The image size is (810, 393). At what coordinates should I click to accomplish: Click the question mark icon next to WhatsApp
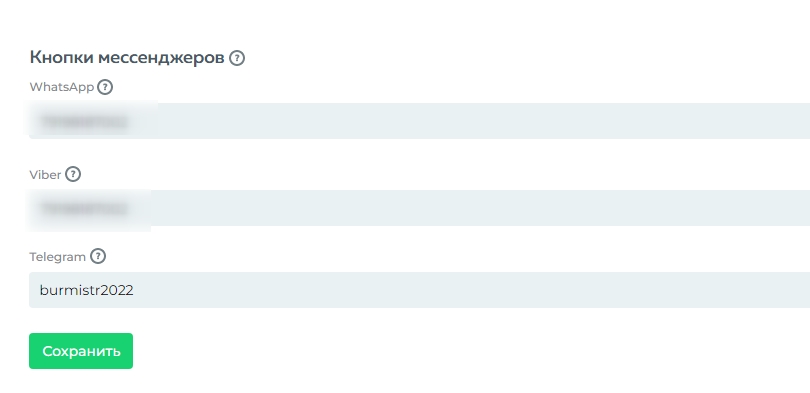click(x=105, y=87)
